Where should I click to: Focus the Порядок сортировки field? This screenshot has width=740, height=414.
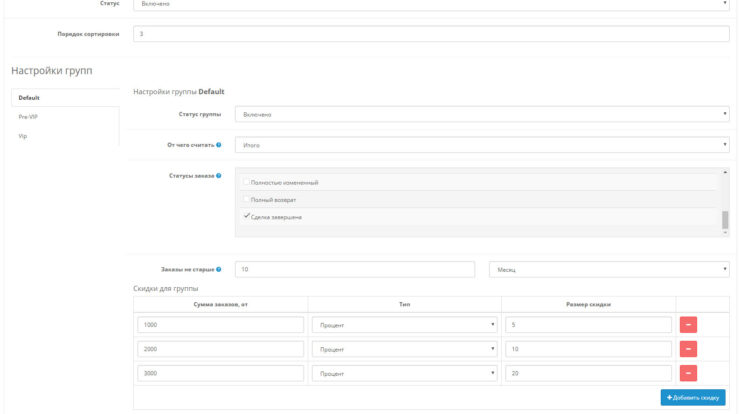coord(431,34)
